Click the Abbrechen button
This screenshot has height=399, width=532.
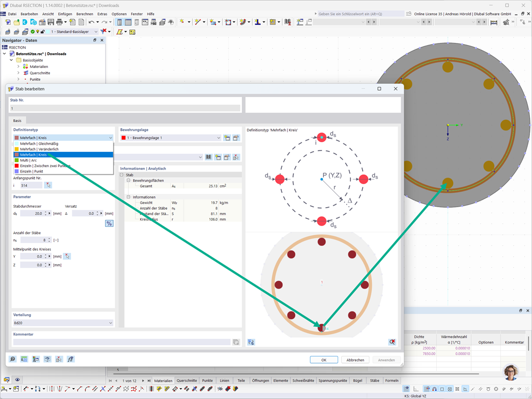tap(355, 360)
